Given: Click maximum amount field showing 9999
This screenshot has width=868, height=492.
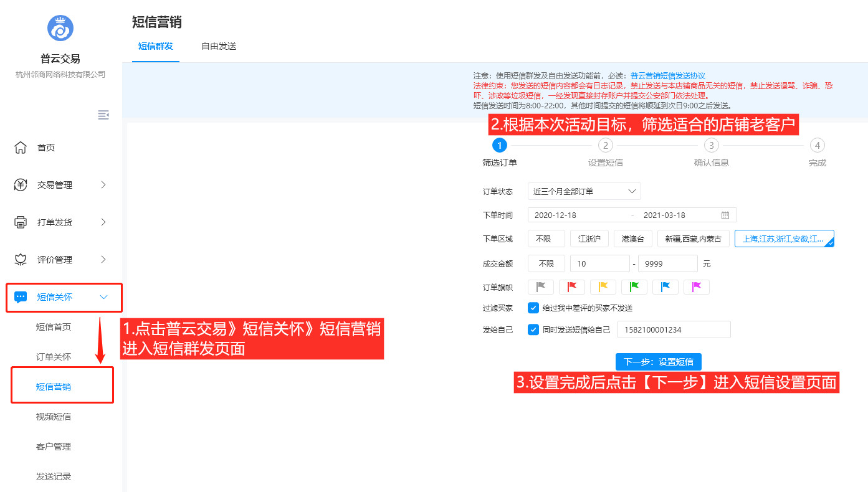Looking at the screenshot, I should click(x=668, y=263).
